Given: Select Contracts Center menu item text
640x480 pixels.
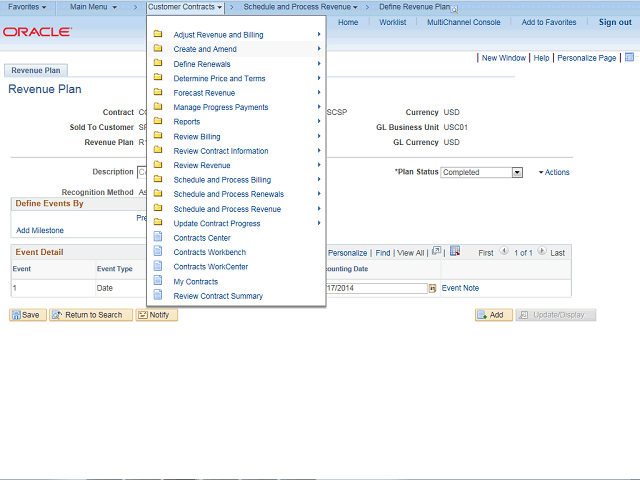Looking at the screenshot, I should [202, 238].
